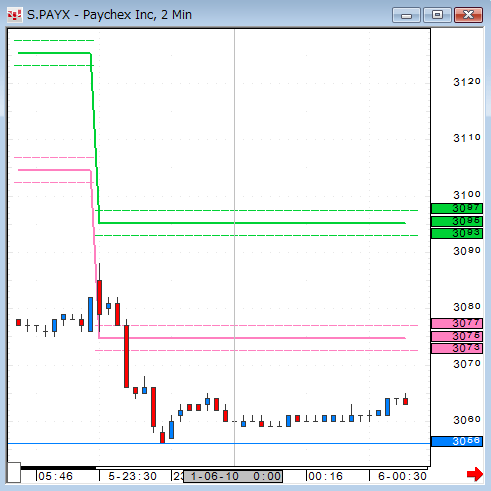
Task: Click the 05:46 time axis label
Action: point(55,476)
